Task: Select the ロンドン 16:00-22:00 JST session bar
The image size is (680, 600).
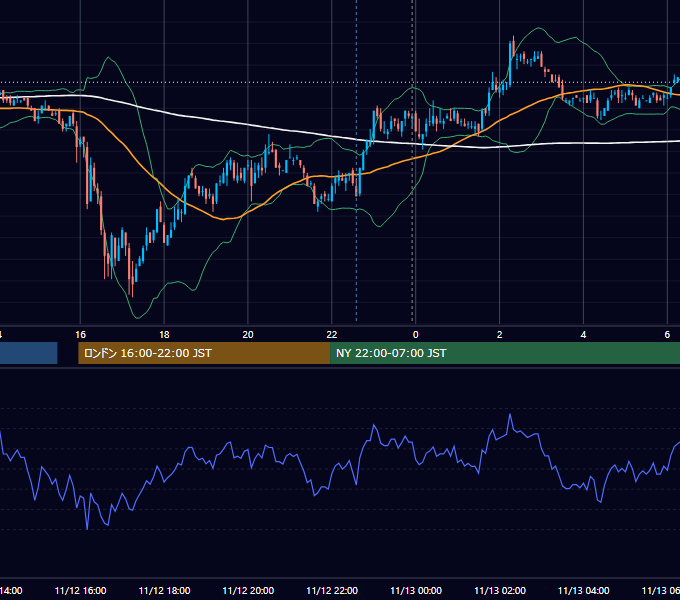Action: click(x=204, y=353)
